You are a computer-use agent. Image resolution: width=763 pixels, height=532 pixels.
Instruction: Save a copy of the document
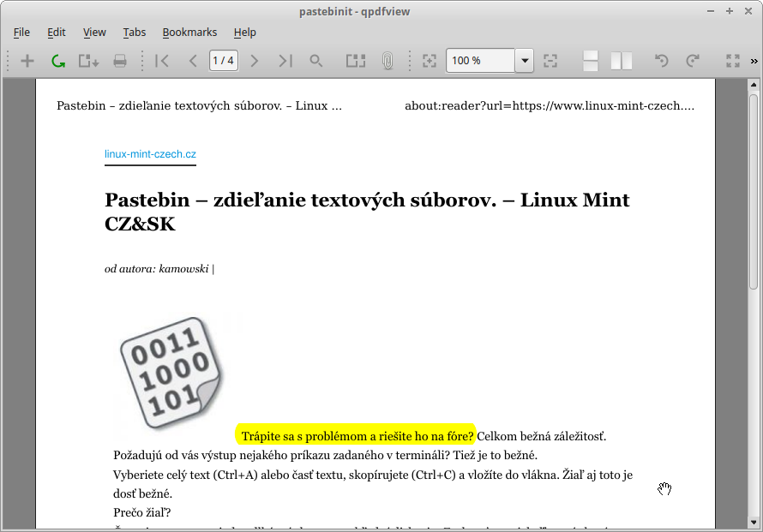click(89, 61)
